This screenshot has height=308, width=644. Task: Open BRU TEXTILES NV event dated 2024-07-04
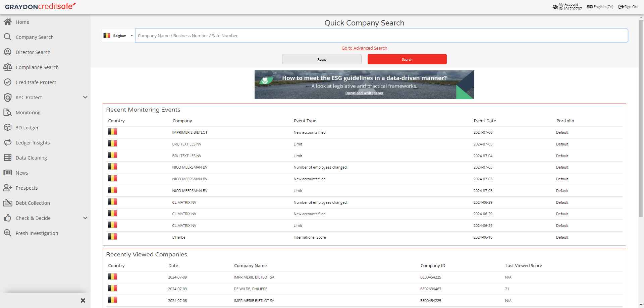[x=364, y=156]
